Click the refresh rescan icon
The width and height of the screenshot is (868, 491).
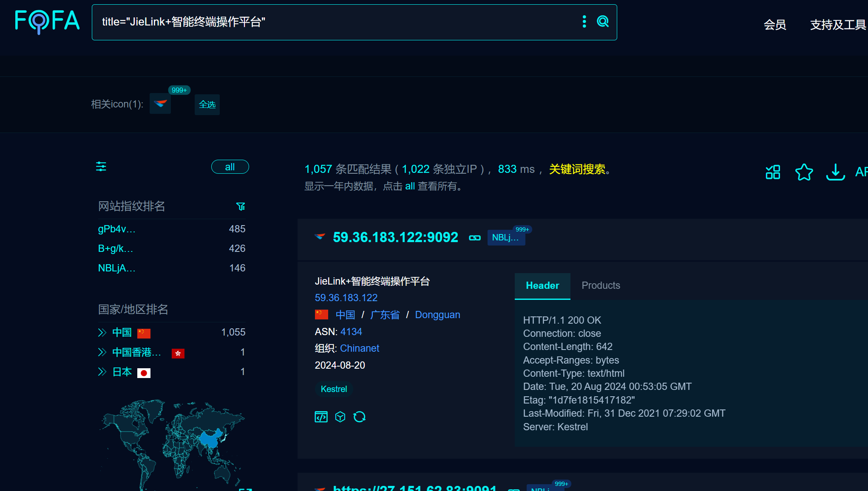[x=360, y=417]
